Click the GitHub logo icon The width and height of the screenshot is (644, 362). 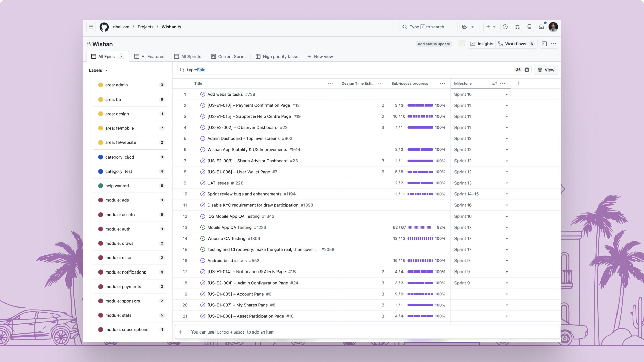104,27
